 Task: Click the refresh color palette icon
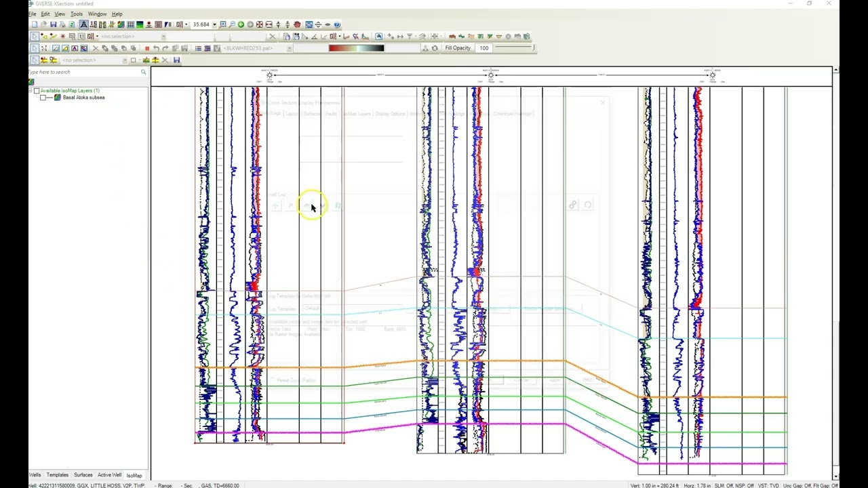click(435, 48)
